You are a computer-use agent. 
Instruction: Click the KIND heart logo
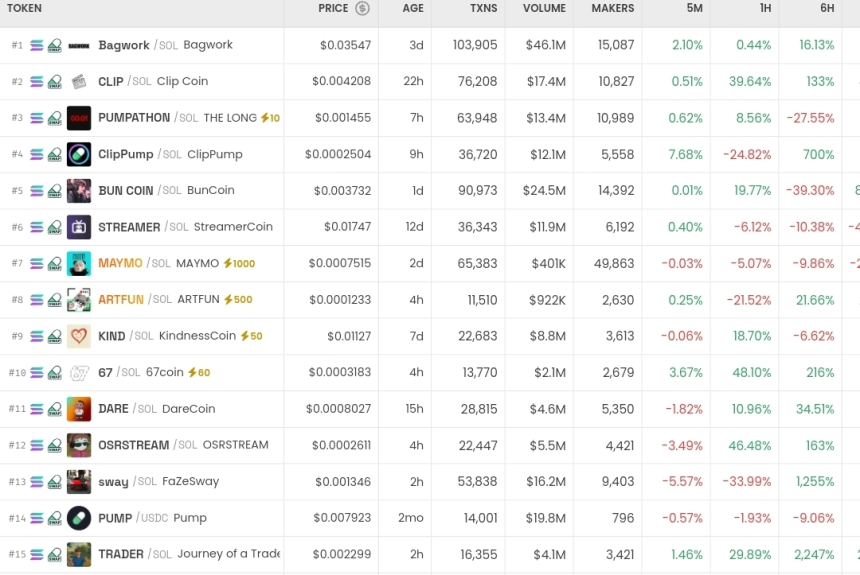79,336
